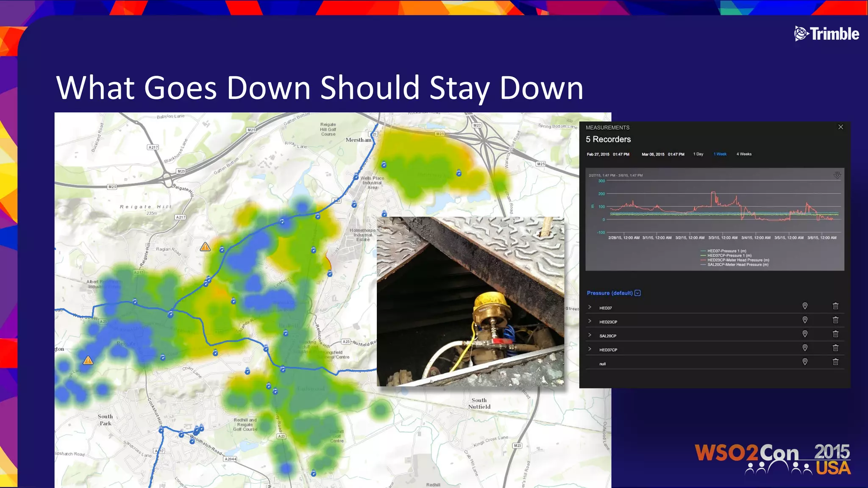Viewport: 868px width, 488px height.
Task: Remove the HED37CP recorder via trash icon
Action: (x=835, y=348)
